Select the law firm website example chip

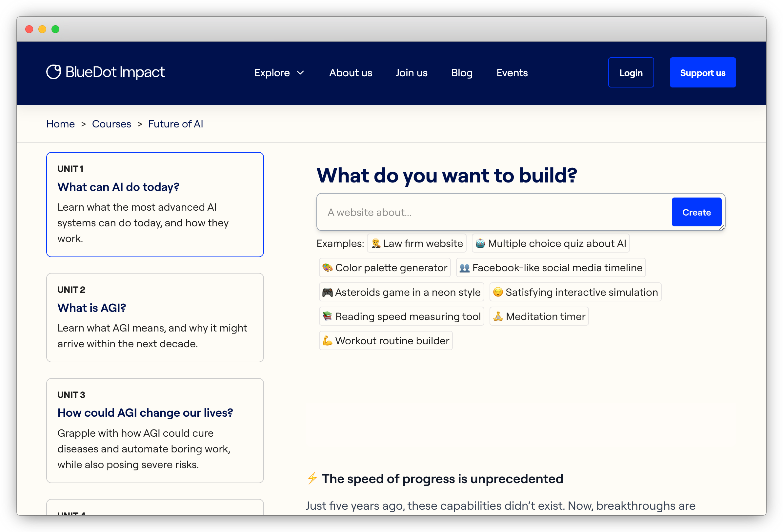416,243
